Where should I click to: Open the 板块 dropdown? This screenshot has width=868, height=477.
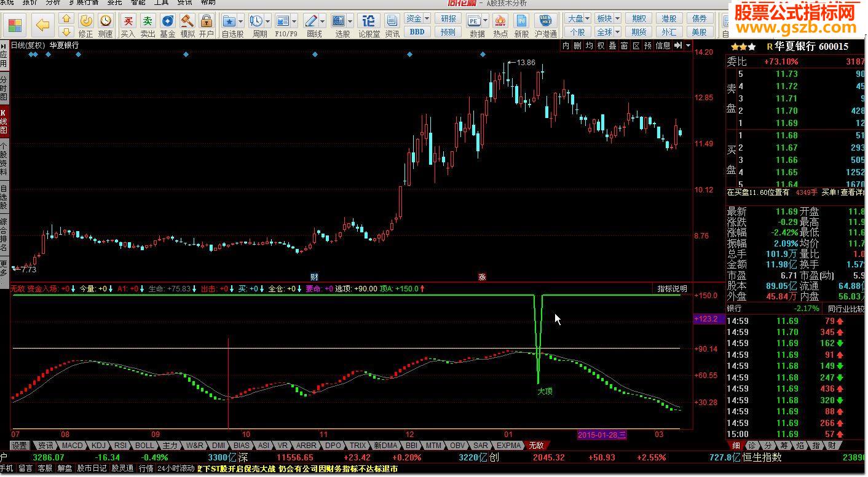pos(608,19)
